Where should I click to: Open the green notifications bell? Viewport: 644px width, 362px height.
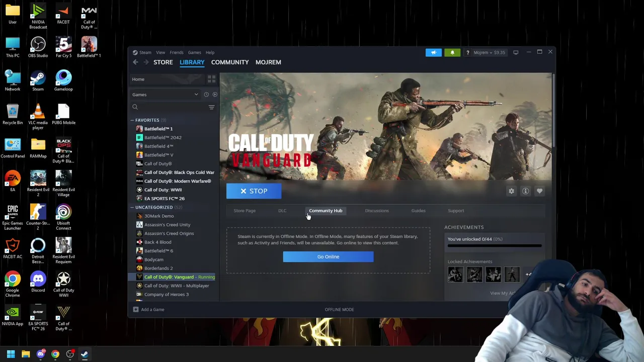(x=452, y=52)
